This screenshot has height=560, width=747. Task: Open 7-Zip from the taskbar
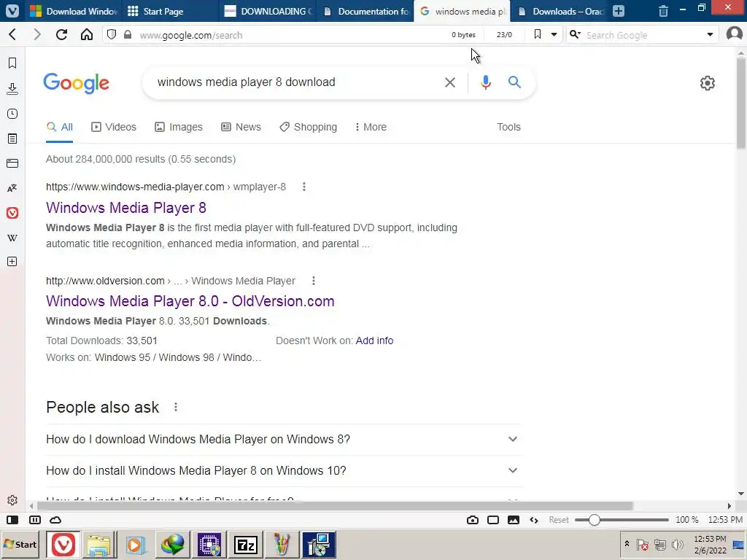(246, 545)
